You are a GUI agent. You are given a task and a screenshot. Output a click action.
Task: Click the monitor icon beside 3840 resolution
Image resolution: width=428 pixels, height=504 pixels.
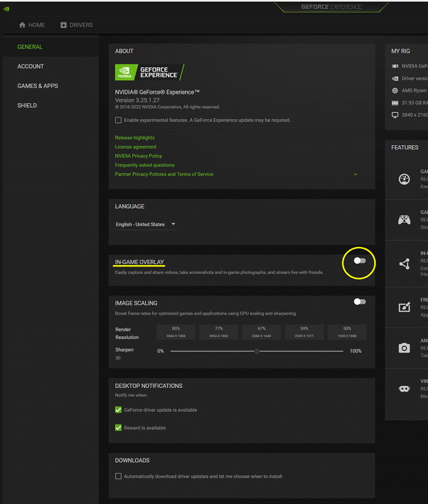tap(395, 115)
